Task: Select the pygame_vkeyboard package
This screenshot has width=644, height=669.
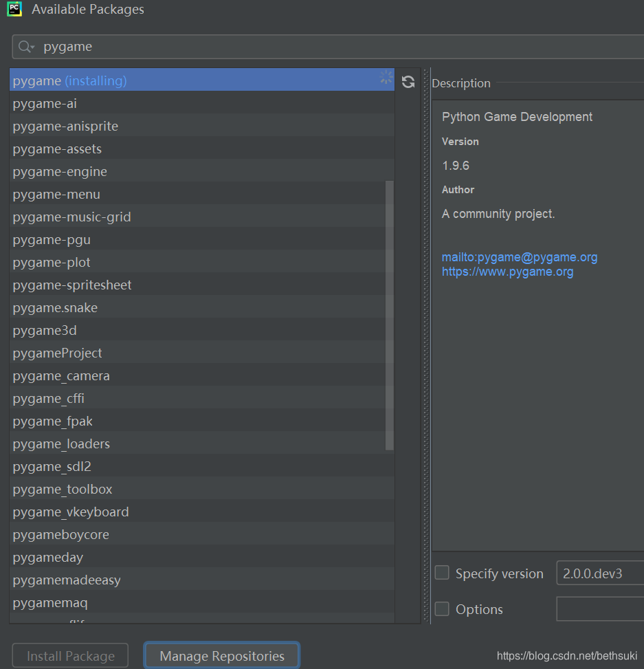Action: 202,511
